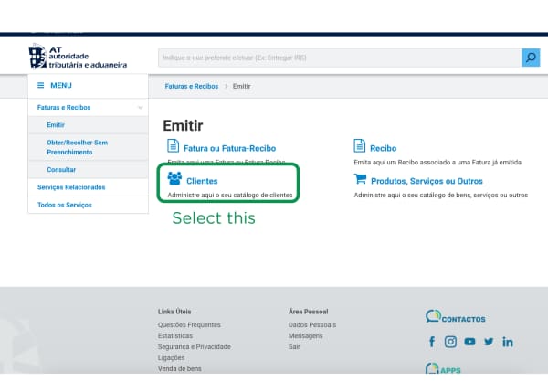
Task: Click the CONTACTOS text link
Action: tap(463, 319)
